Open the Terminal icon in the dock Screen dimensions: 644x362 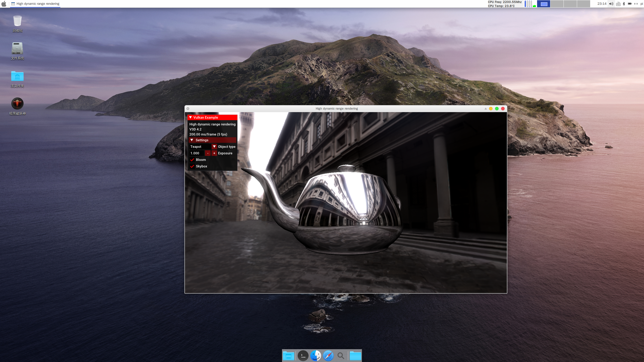click(303, 356)
